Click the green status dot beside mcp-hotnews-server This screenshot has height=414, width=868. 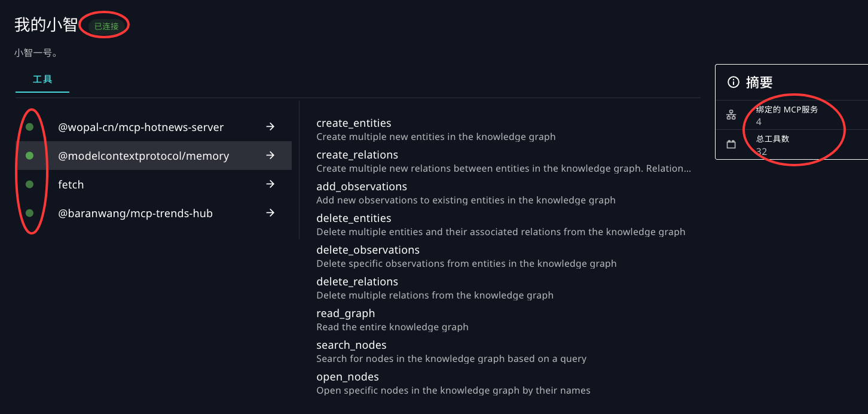(29, 127)
